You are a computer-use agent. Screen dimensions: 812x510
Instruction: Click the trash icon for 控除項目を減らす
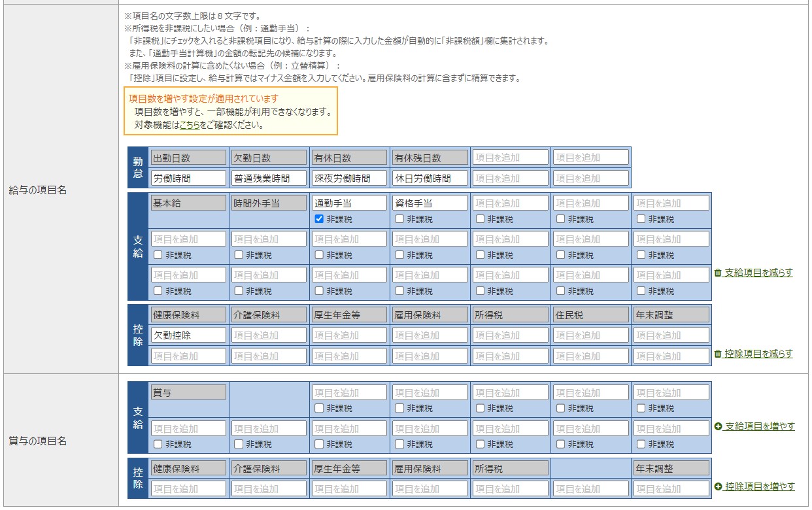(718, 354)
